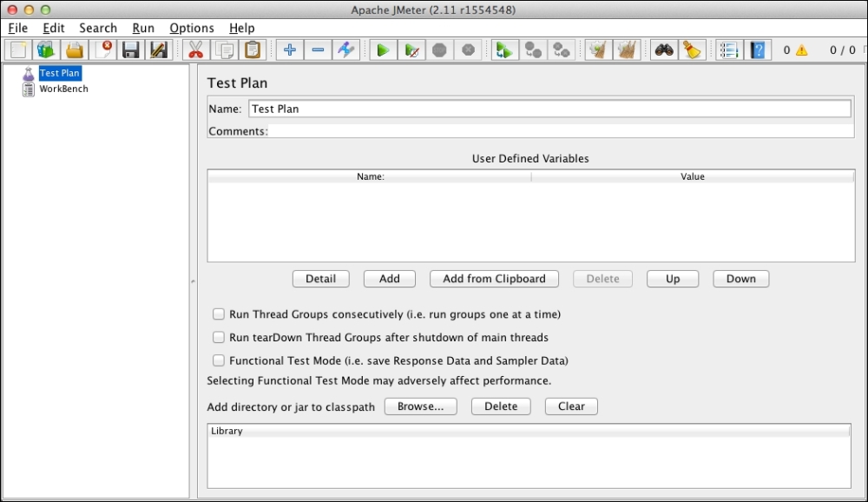
Task: Click the Down button
Action: tap(741, 279)
